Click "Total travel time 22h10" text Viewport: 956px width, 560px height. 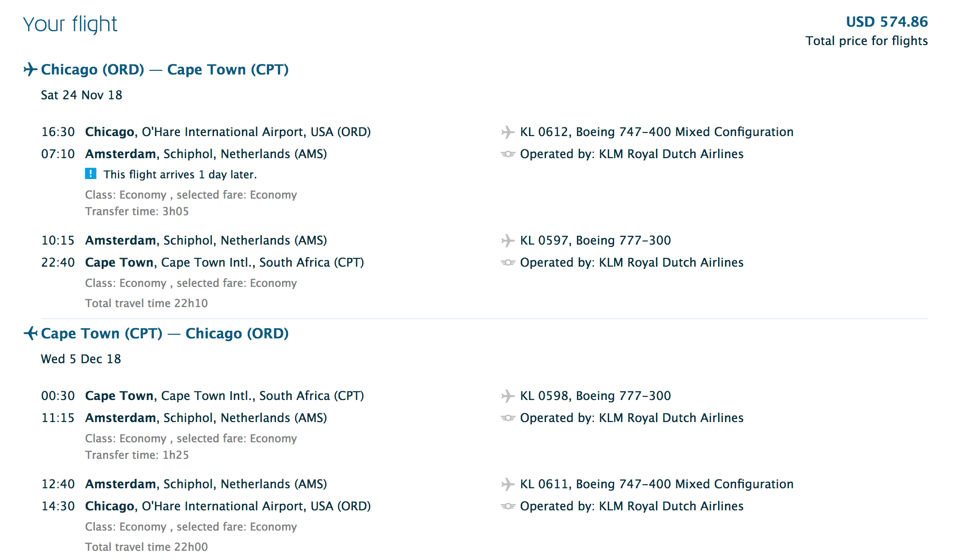click(146, 303)
